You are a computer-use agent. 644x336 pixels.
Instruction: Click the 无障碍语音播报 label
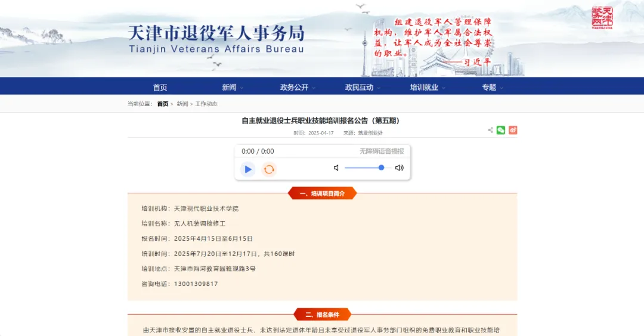coord(382,151)
